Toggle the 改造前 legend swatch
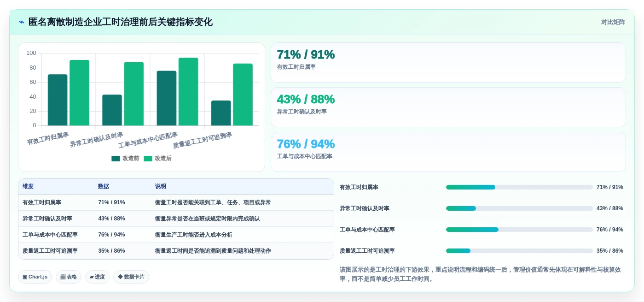 tap(116, 159)
